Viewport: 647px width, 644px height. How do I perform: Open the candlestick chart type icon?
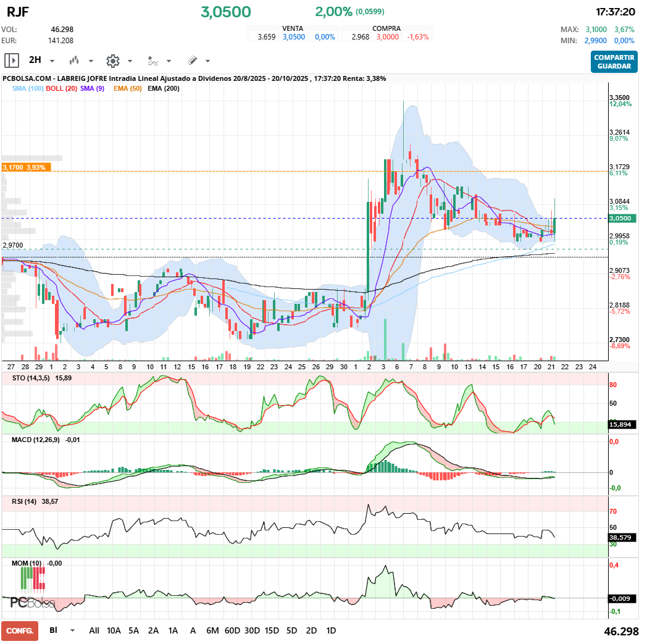click(75, 61)
